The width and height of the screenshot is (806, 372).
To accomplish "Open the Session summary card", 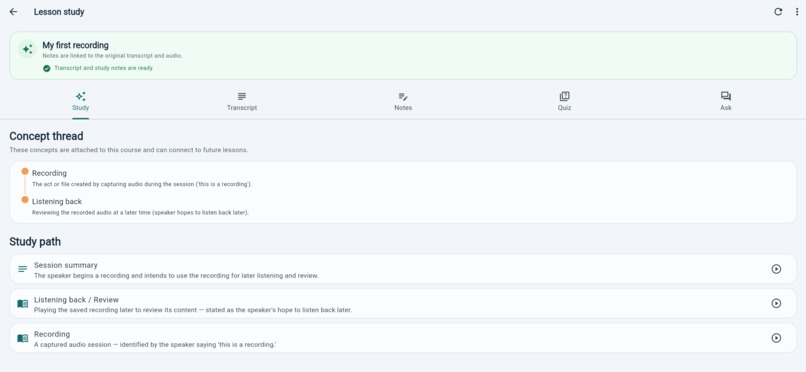I will [403, 269].
